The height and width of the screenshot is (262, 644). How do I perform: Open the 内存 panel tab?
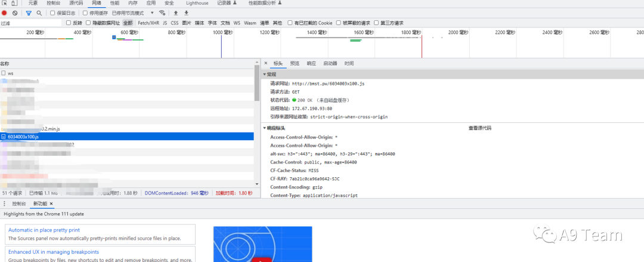coord(132,3)
